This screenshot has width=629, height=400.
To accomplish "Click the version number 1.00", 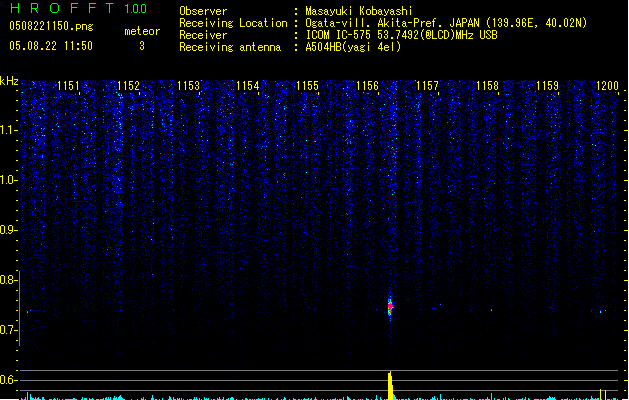I will (136, 9).
